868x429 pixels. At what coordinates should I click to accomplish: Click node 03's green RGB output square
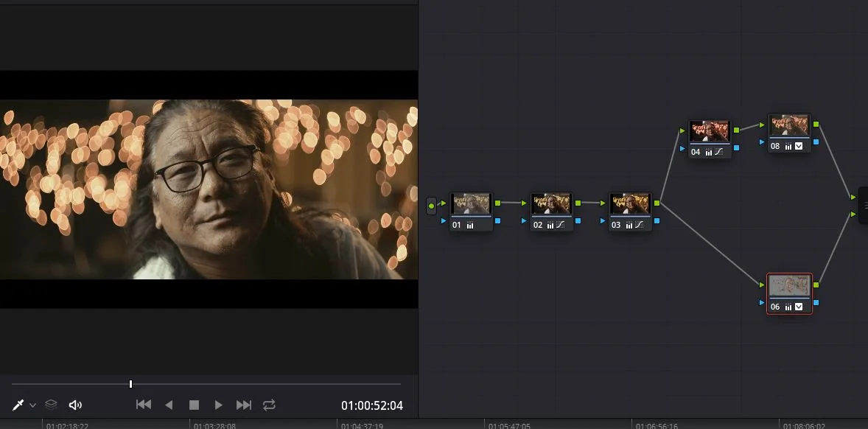(x=657, y=203)
